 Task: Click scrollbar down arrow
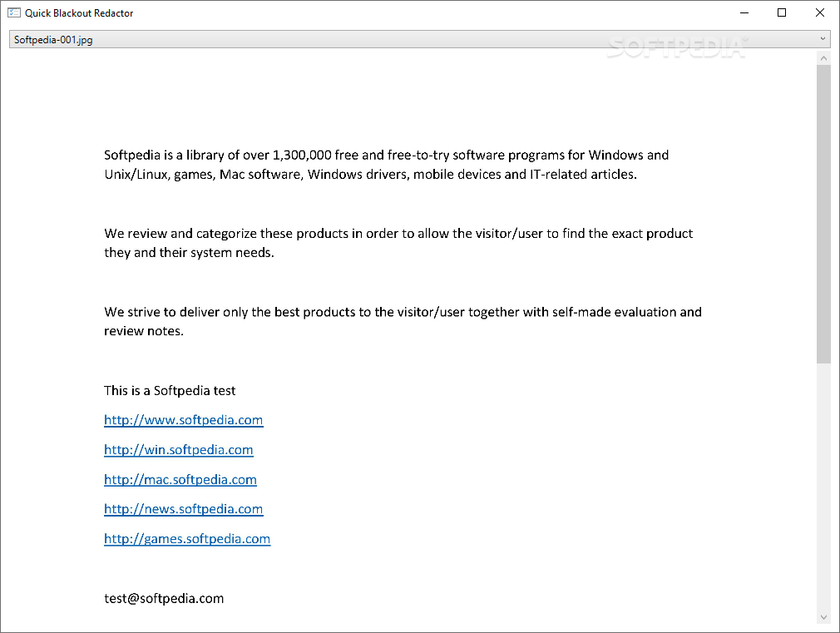click(x=823, y=617)
